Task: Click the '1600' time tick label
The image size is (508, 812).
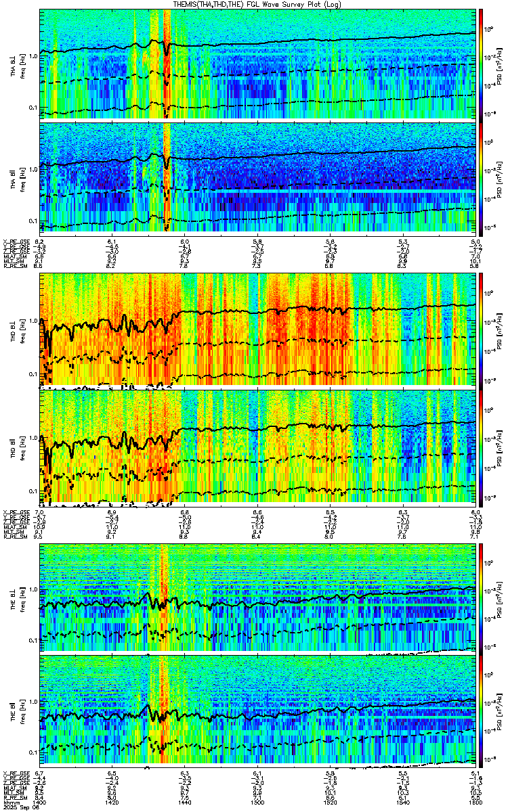Action: [x=475, y=801]
